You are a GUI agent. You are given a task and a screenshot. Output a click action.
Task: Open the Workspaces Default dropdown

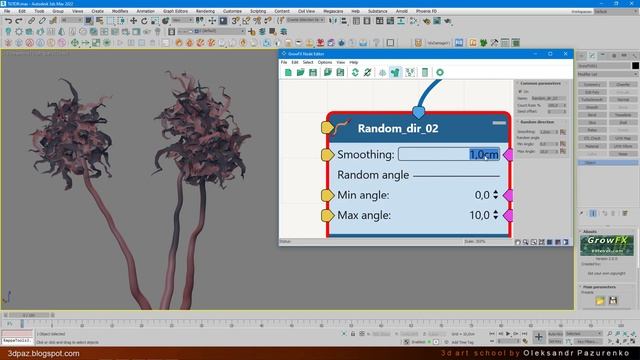616,11
